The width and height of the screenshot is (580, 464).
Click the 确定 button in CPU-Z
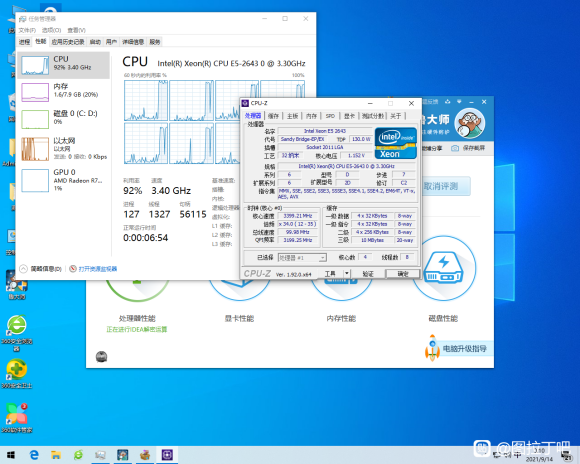point(403,273)
